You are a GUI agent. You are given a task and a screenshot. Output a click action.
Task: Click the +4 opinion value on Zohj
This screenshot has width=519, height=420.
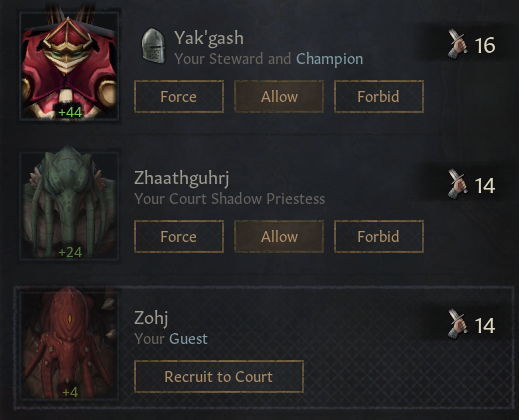coord(70,392)
